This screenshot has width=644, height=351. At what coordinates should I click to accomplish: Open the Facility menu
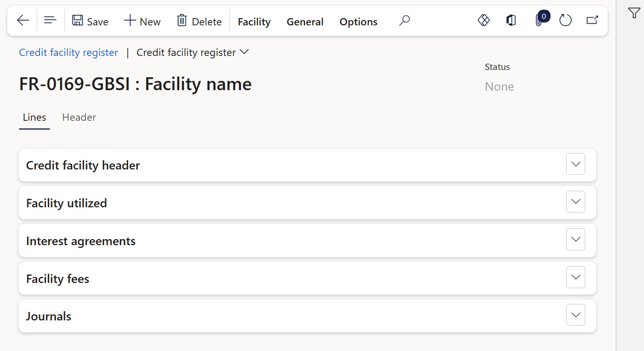point(254,22)
